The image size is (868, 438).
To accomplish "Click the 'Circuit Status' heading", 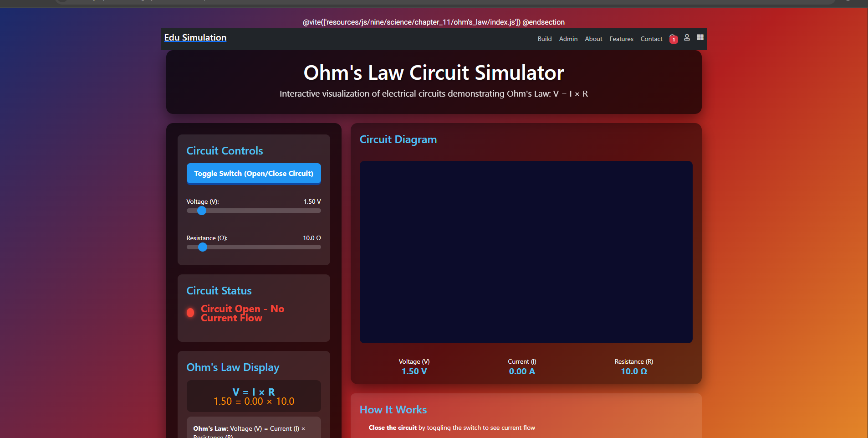I will click(x=219, y=291).
